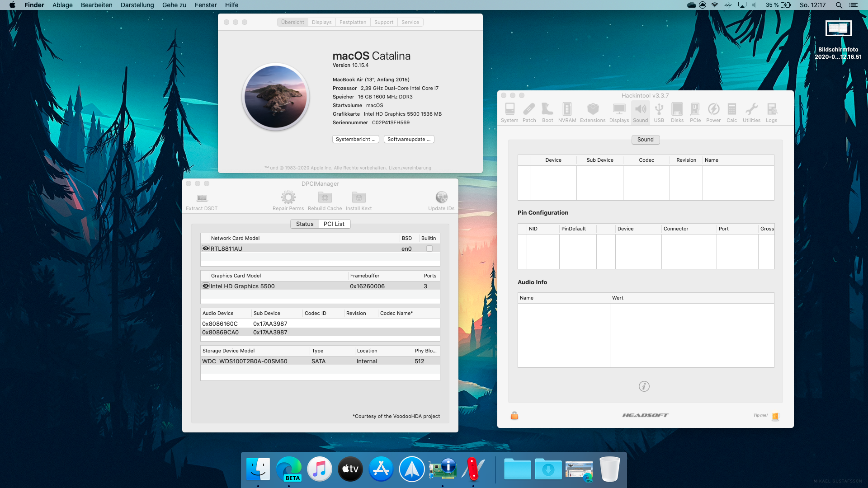The height and width of the screenshot is (488, 868).
Task: Switch to Status tab in DPCIManager
Action: 304,224
